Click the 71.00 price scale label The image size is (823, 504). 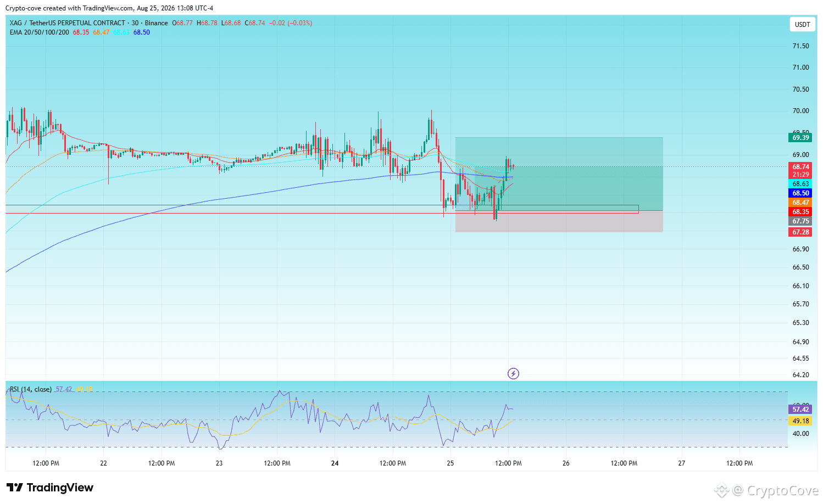[800, 68]
